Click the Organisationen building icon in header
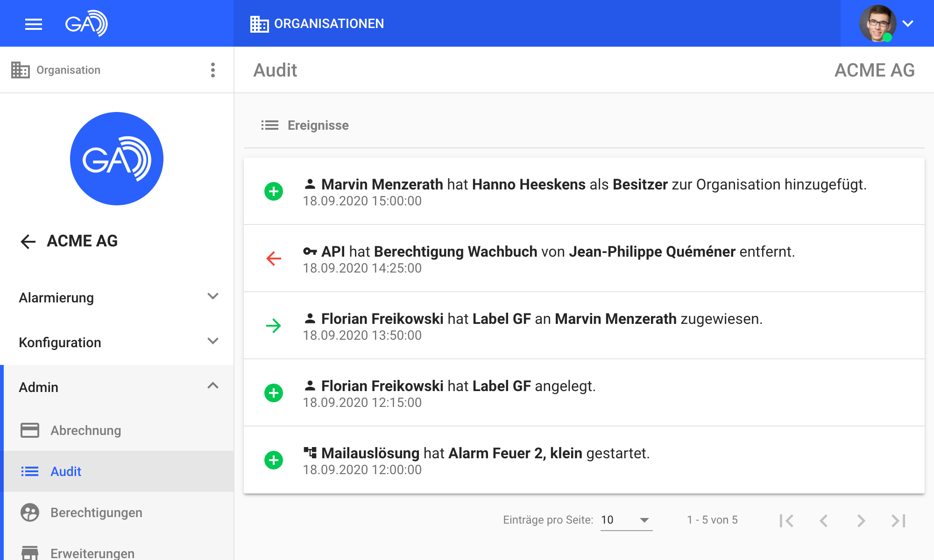Image resolution: width=934 pixels, height=560 pixels. 259,24
